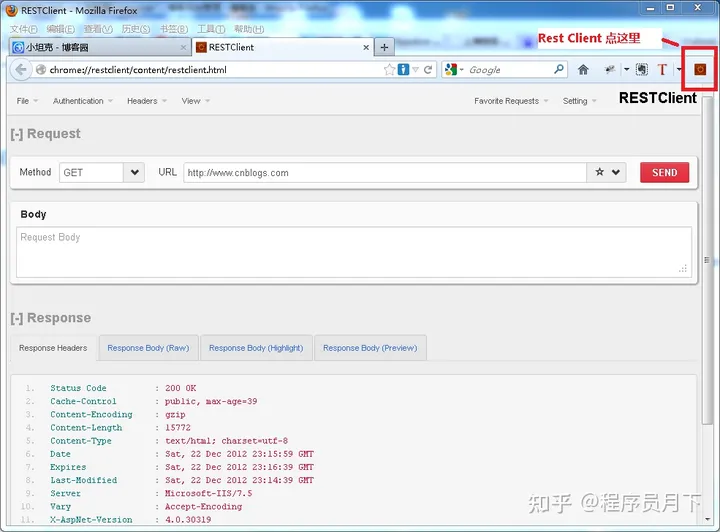Viewport: 720px width, 532px height.
Task: Click the blue info icon in address bar
Action: coord(403,70)
